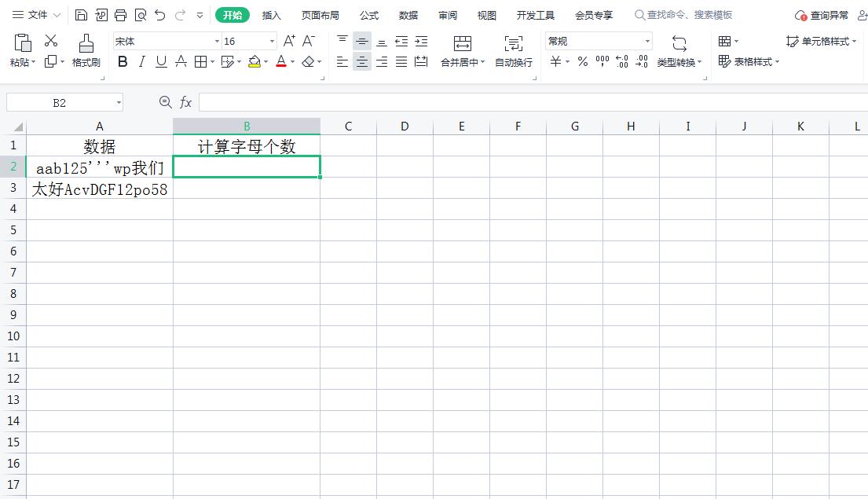Click the Wrap Text button
This screenshot has height=499, width=868.
pyautogui.click(x=513, y=51)
